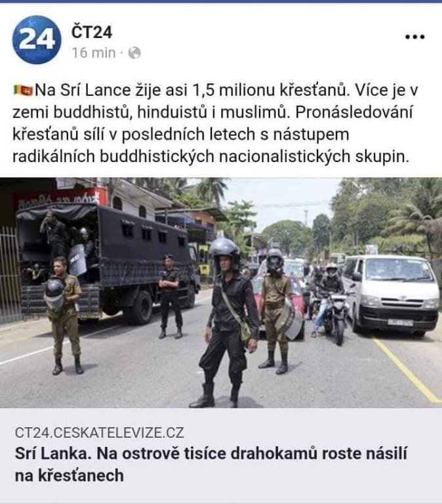This screenshot has height=504, width=442.
Task: Click the motorcyclist in the article image
Action: coord(331,302)
